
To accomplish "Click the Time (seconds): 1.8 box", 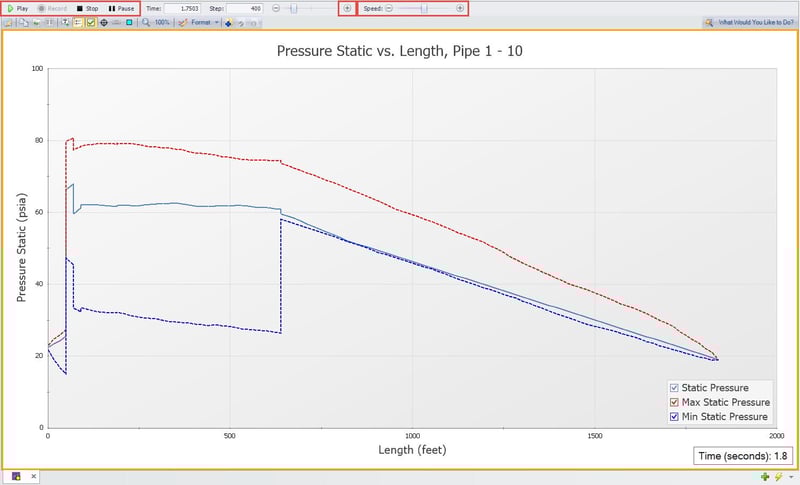I will (742, 455).
